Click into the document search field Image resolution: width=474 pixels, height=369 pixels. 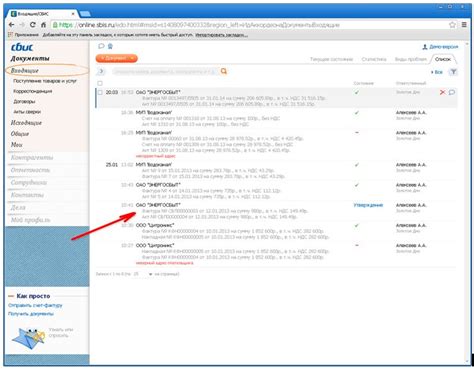[x=165, y=71]
